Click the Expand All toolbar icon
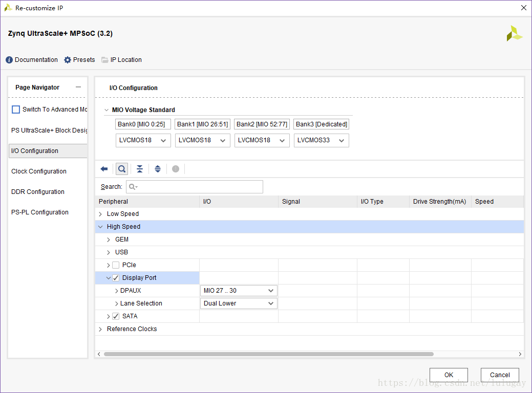This screenshot has height=393, width=532. (x=158, y=169)
